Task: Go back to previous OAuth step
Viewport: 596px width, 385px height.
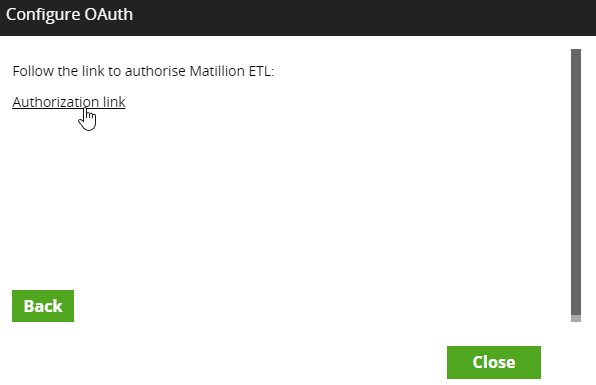Action: pyautogui.click(x=43, y=306)
